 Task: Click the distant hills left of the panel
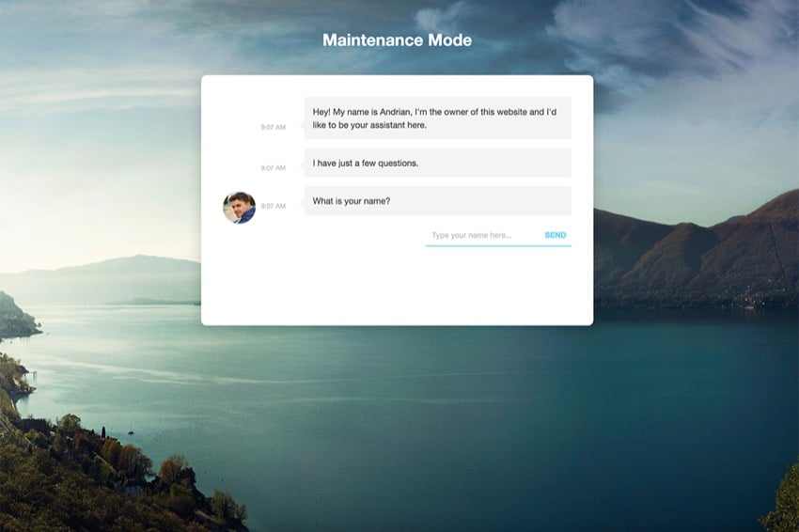coord(113,275)
